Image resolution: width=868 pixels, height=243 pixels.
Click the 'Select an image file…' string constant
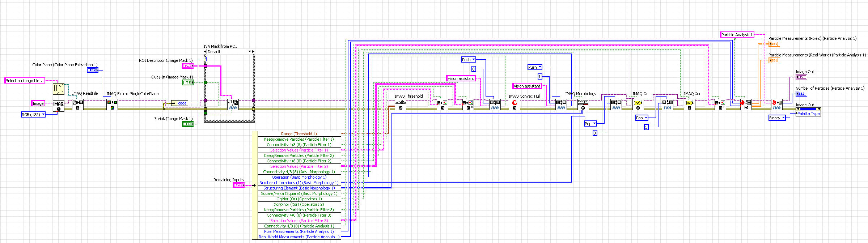pos(25,81)
